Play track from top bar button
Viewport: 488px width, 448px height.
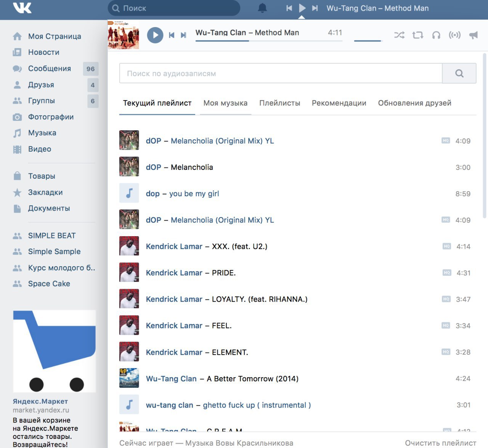[302, 8]
